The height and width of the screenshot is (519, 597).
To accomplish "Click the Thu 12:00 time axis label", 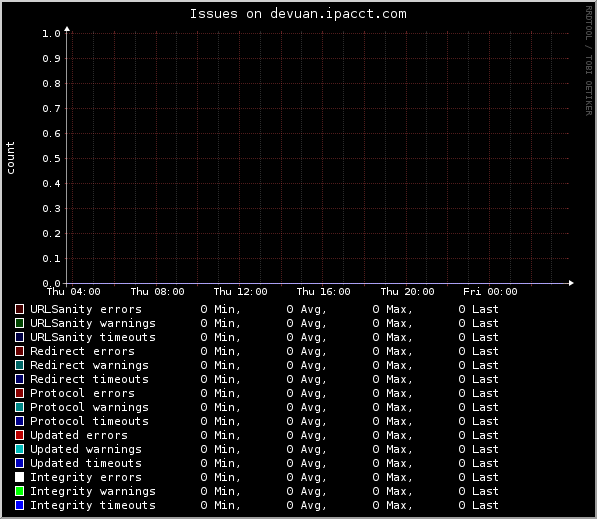I will 241,292.
